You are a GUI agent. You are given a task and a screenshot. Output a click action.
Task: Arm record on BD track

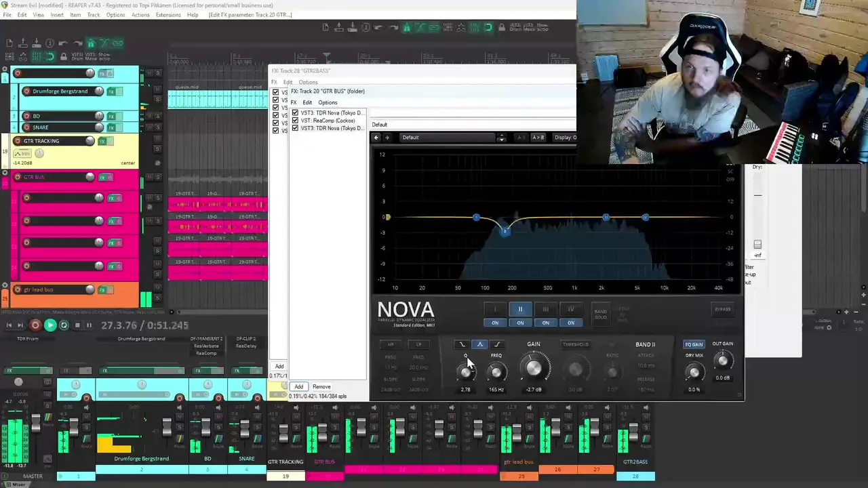(26, 116)
